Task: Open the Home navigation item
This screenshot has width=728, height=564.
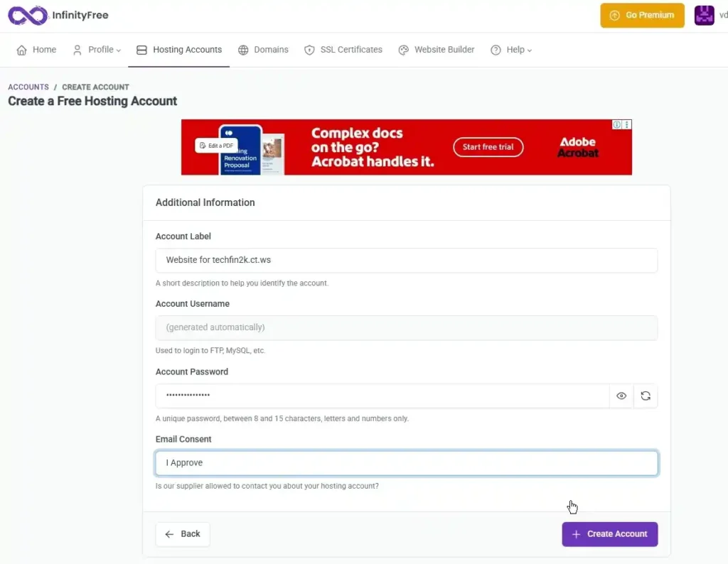Action: click(x=36, y=50)
